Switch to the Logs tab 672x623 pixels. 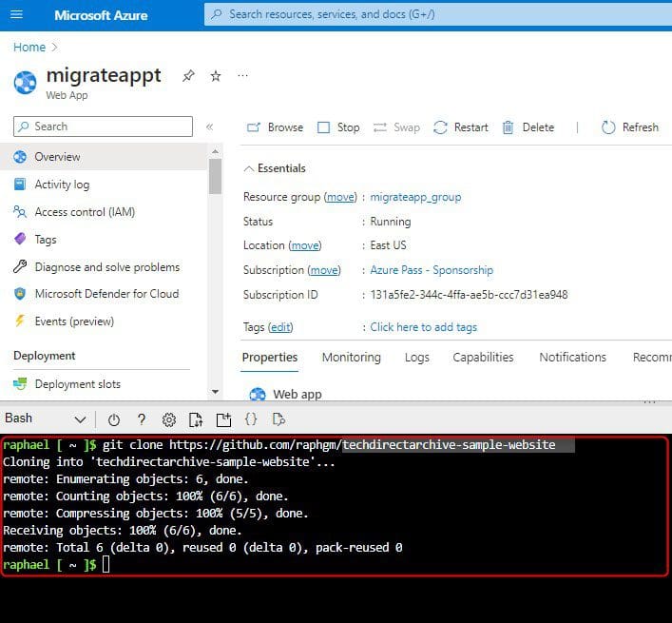click(416, 358)
